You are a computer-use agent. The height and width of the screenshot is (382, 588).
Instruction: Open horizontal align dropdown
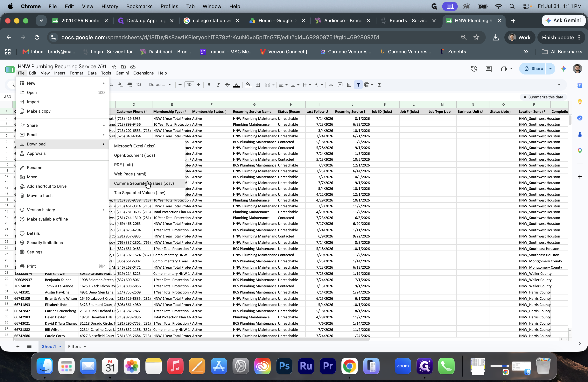coord(283,85)
